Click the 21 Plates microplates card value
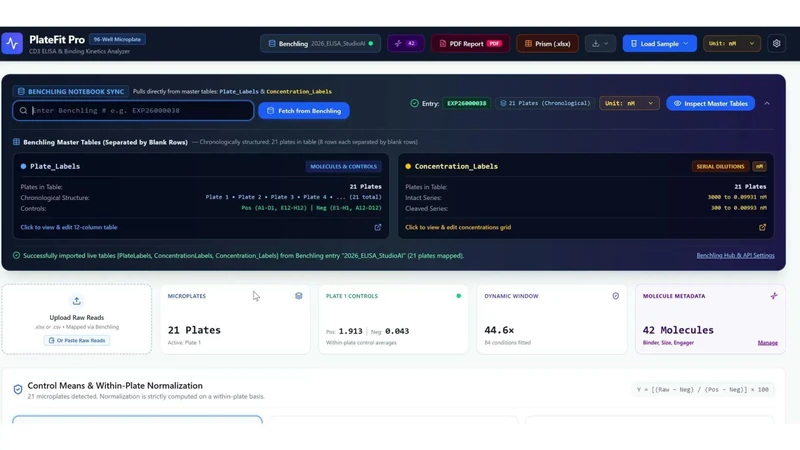800x450 pixels. point(194,331)
